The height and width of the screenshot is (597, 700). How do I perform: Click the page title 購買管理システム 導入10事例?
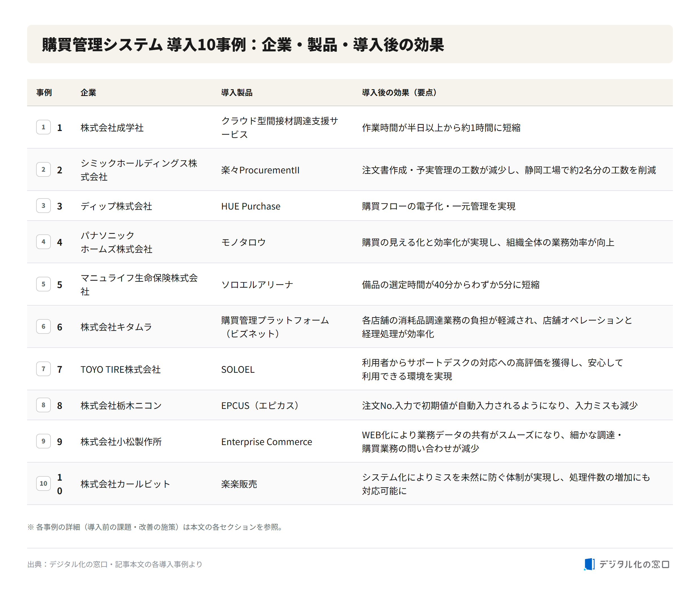tap(242, 45)
